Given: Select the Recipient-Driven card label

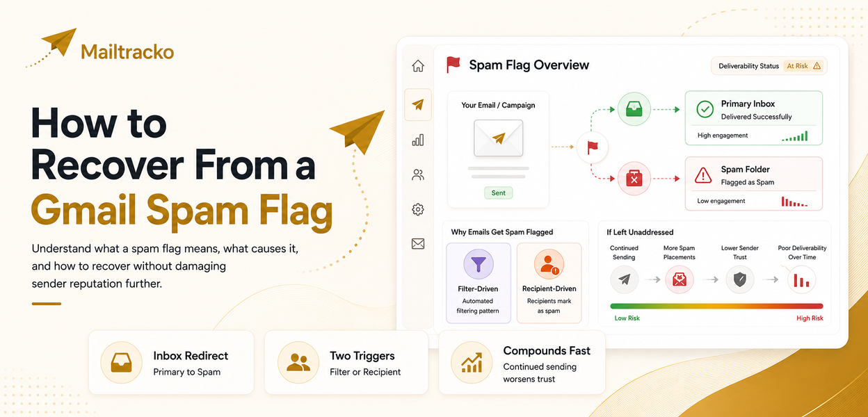Looking at the screenshot, I should coord(549,288).
